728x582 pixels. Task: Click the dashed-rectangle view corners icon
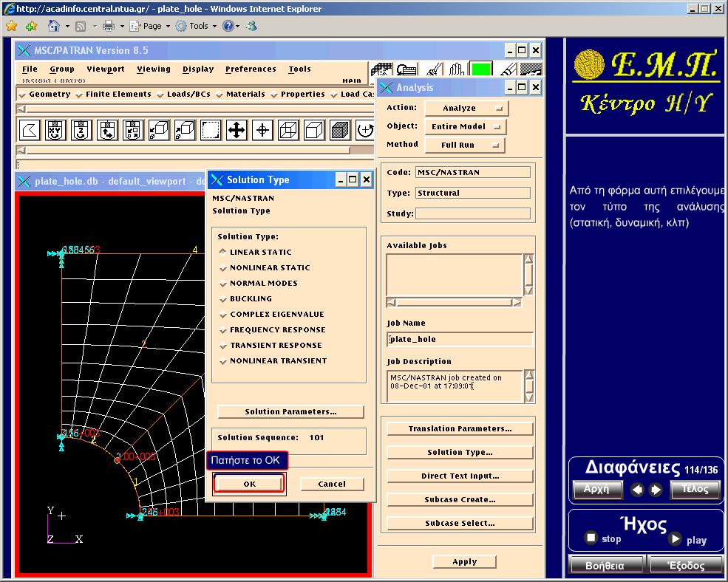pyautogui.click(x=211, y=131)
